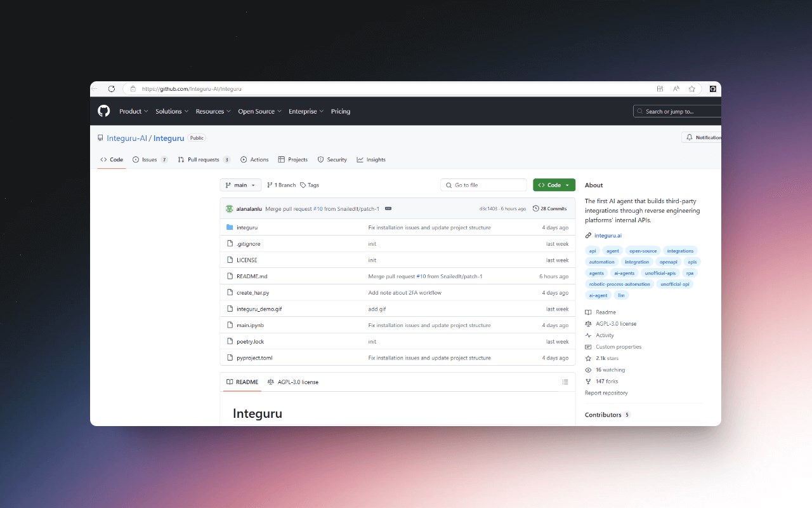
Task: Click the browser address bar URL
Action: point(192,89)
